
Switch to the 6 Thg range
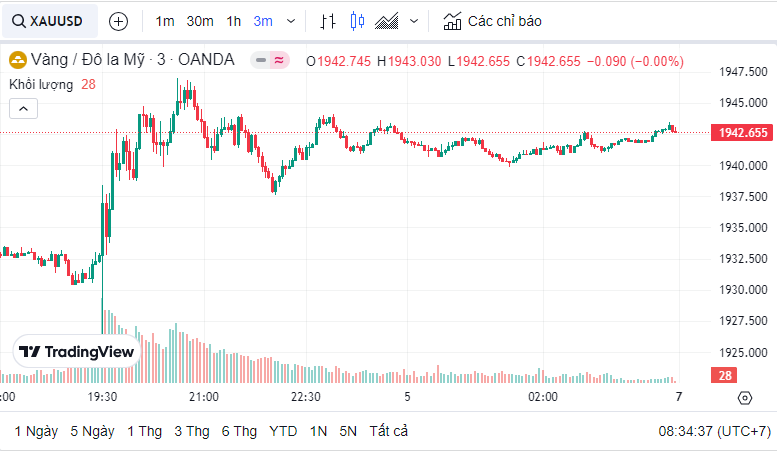(x=239, y=431)
